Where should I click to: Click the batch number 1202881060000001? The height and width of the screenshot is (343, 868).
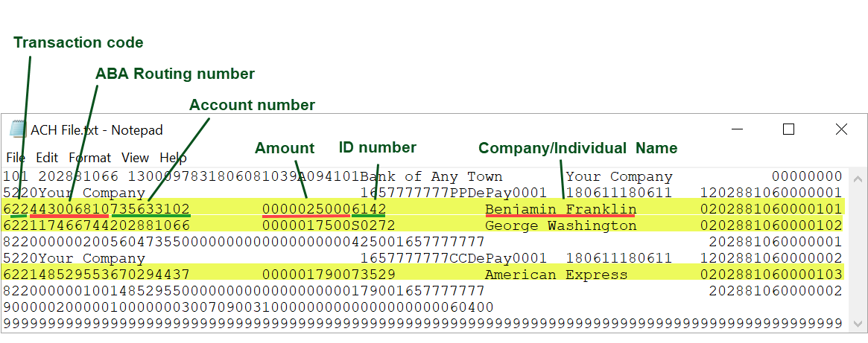tap(771, 193)
